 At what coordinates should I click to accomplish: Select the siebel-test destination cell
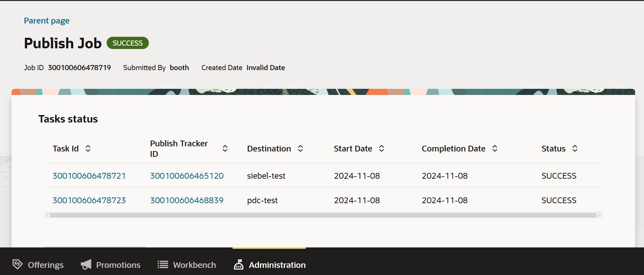pos(266,176)
